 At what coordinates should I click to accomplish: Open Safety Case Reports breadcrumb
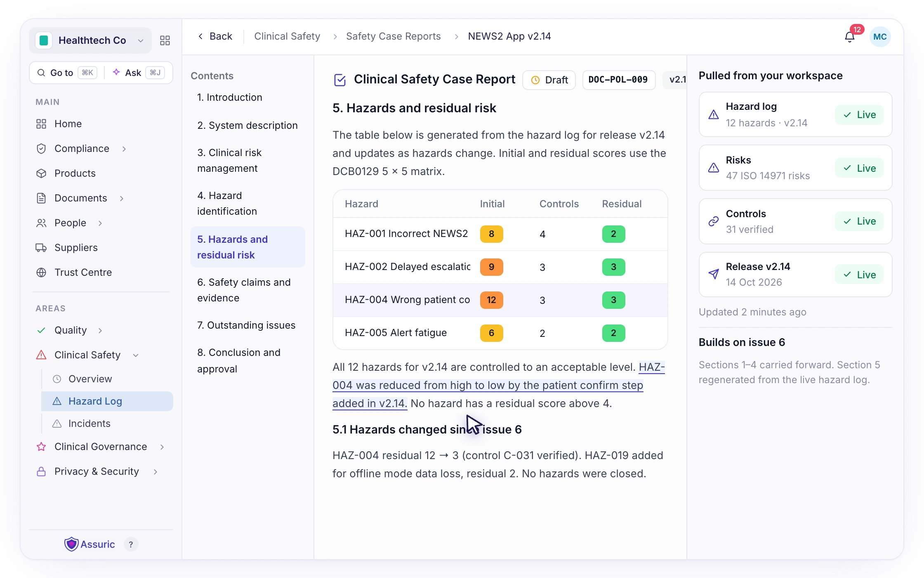[x=393, y=36]
